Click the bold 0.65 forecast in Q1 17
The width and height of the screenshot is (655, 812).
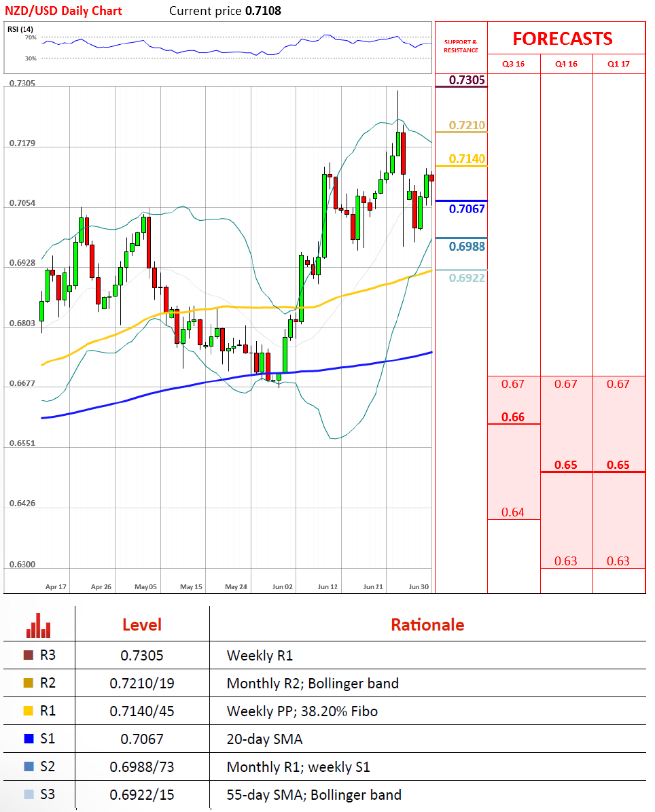619,465
